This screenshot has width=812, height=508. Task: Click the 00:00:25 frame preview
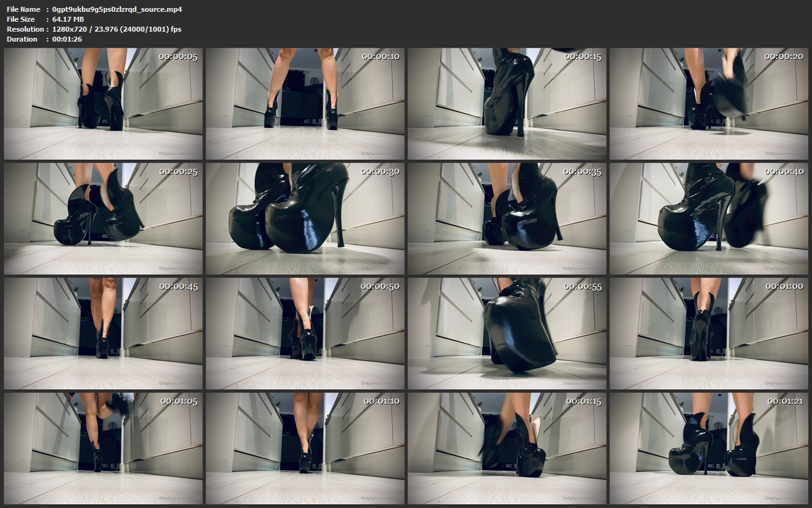(x=103, y=219)
